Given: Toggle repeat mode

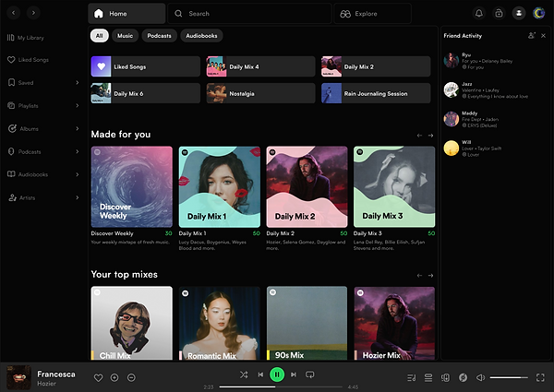Looking at the screenshot, I should pos(310,374).
